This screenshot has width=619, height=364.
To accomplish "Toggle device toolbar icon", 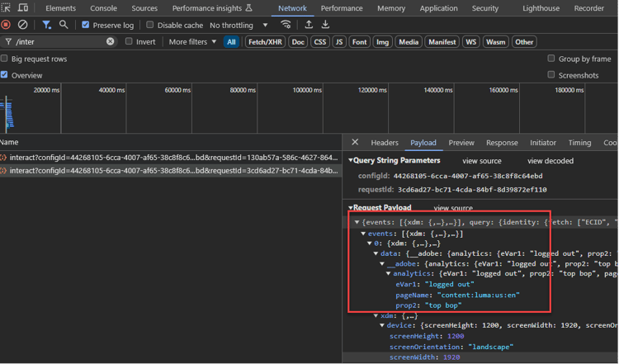I will (23, 8).
